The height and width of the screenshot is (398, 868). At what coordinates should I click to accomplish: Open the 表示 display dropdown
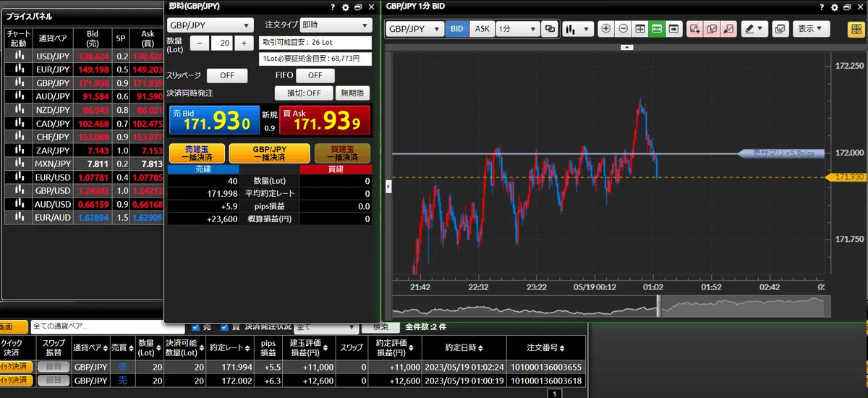click(x=812, y=30)
